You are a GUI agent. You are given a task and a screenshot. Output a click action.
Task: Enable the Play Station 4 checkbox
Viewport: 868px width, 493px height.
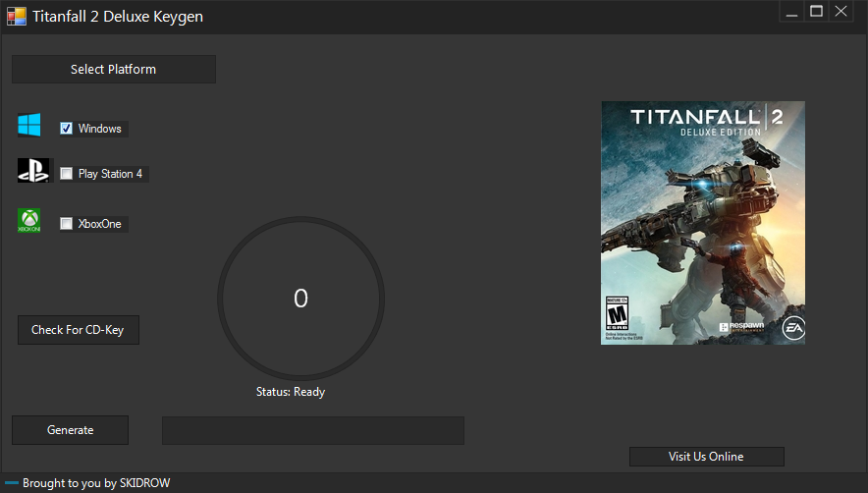point(67,174)
